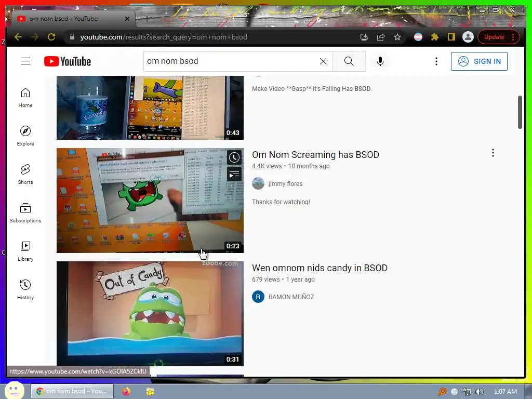Open the 0:23 Om Nom Screaming thumbnail

[150, 200]
